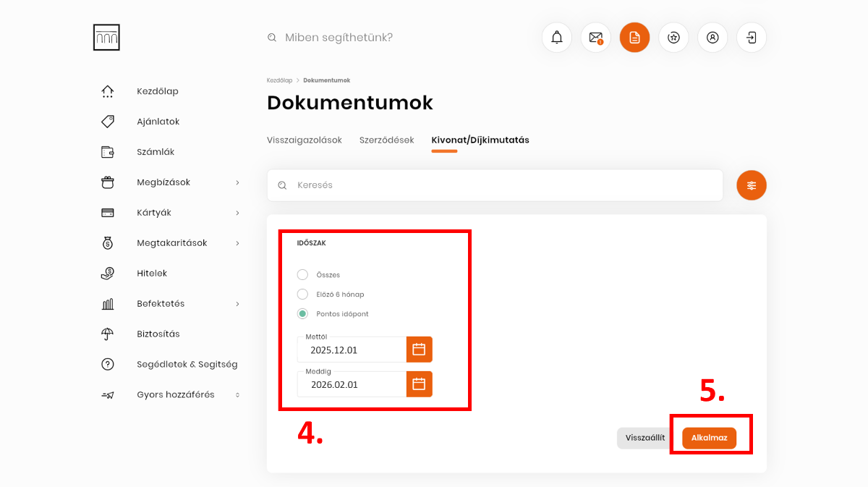Select the Kivonat/Díjkimutatás tab
This screenshot has width=868, height=487.
pyautogui.click(x=480, y=140)
